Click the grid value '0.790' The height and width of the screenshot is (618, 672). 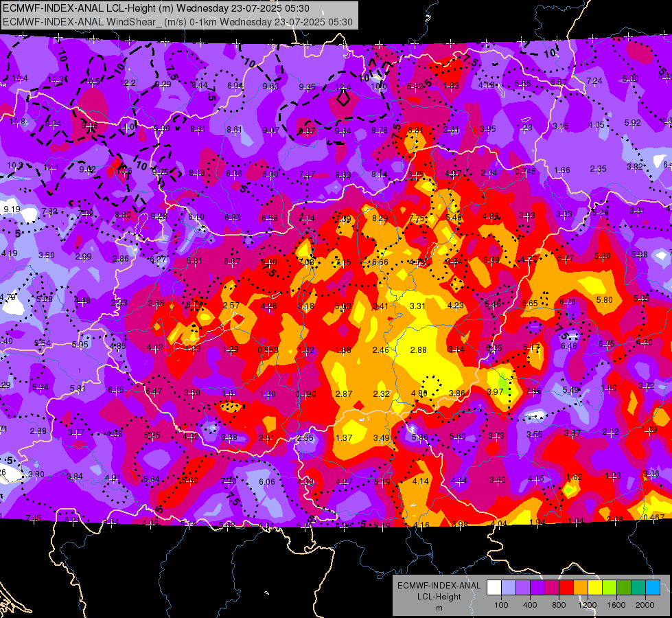click(305, 394)
